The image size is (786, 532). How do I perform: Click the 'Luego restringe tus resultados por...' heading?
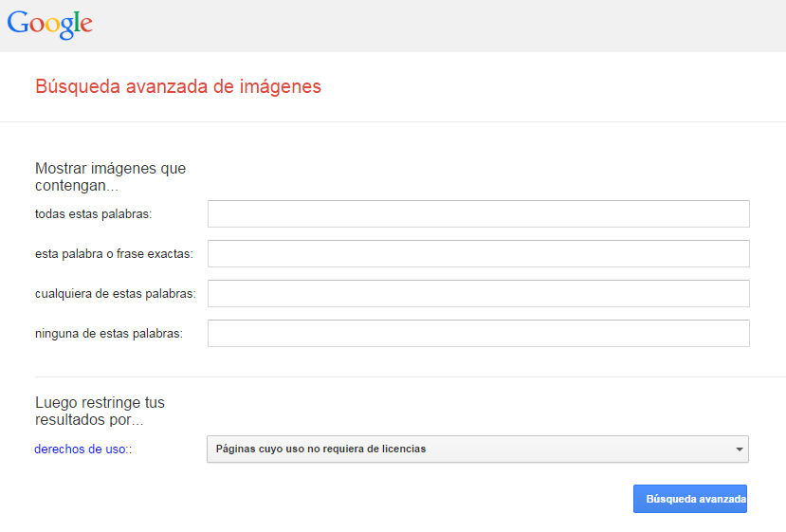coord(100,412)
